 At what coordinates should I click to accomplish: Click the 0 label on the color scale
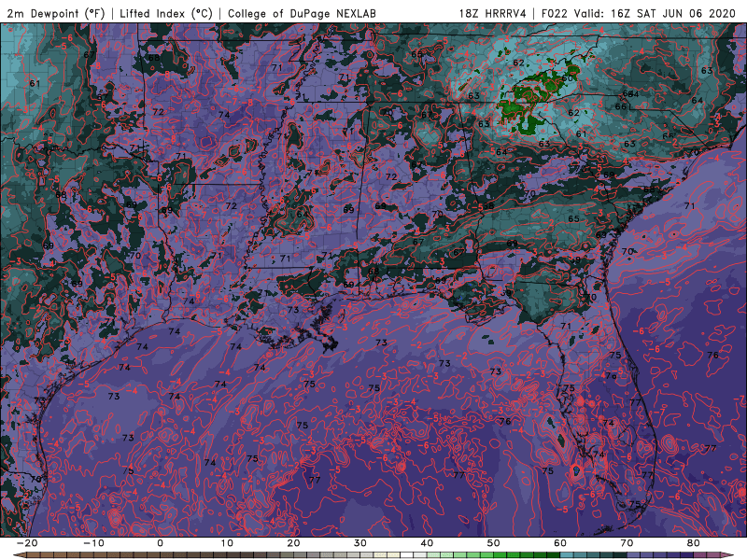coord(160,543)
